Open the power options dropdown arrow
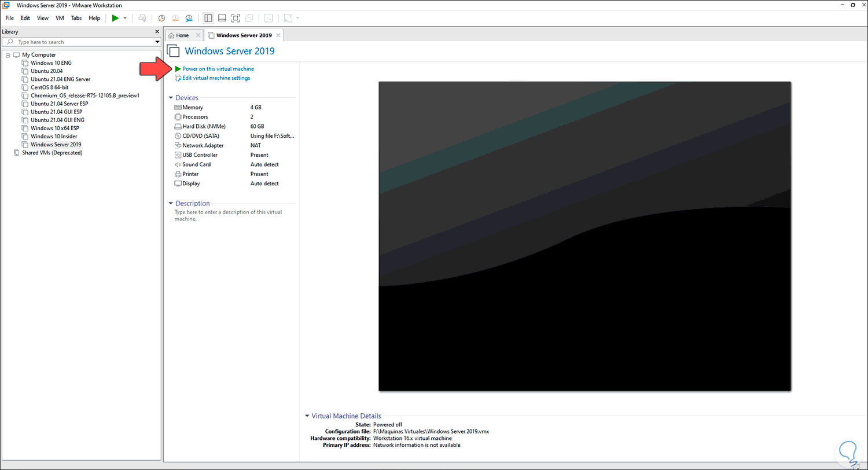Image resolution: width=868 pixels, height=470 pixels. (x=125, y=18)
